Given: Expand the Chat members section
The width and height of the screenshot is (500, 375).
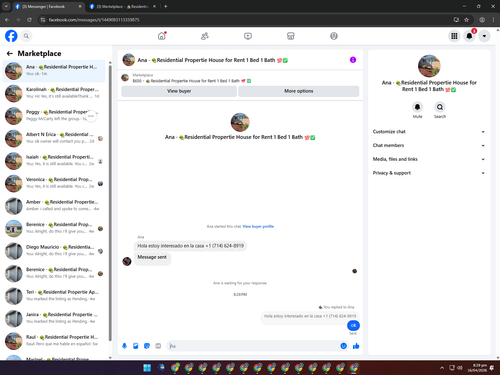Looking at the screenshot, I should (429, 145).
